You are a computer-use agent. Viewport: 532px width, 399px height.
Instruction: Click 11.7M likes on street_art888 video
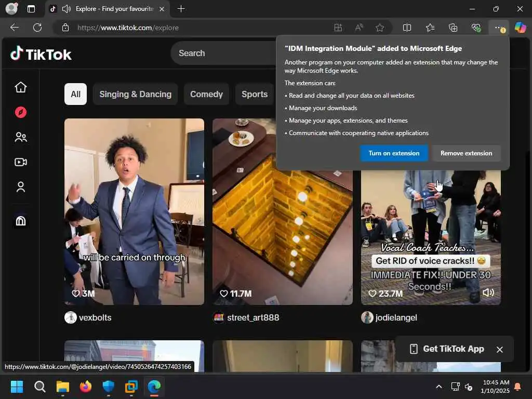tap(236, 294)
